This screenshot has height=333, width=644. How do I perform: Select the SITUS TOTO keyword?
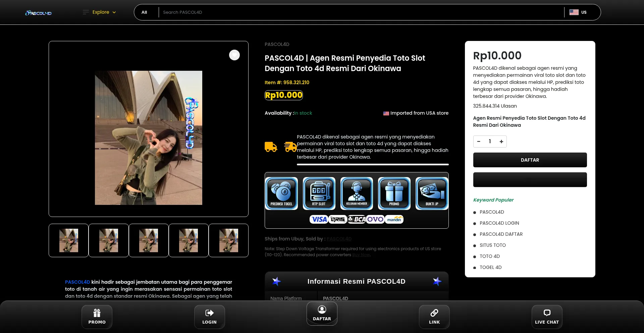[493, 245]
